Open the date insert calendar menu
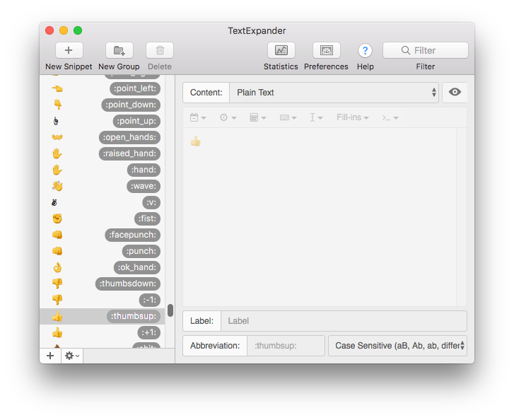The image size is (514, 420). tap(198, 117)
